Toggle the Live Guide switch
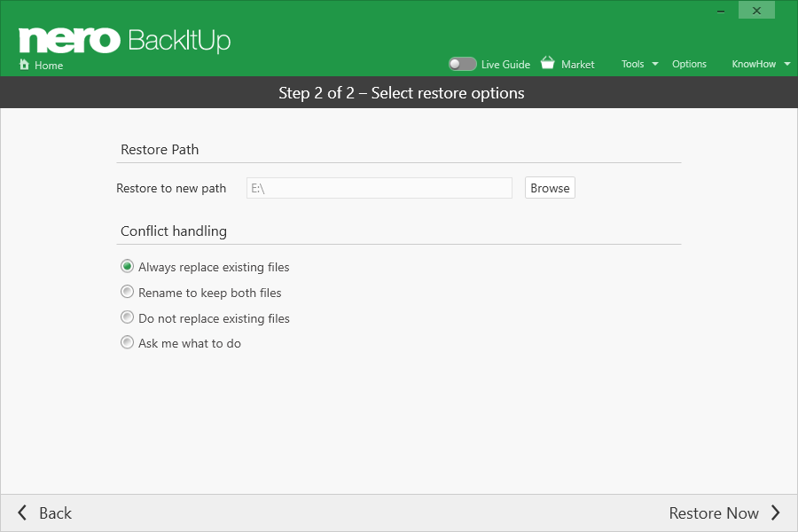 click(462, 64)
